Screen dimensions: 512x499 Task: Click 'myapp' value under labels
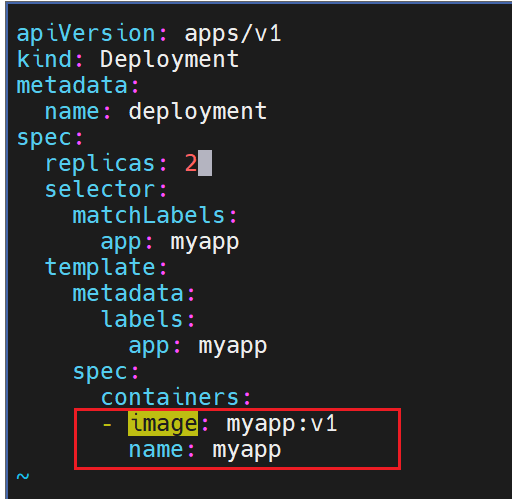[x=233, y=346]
